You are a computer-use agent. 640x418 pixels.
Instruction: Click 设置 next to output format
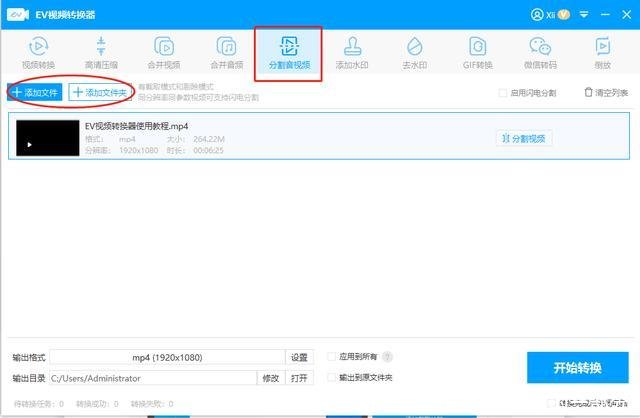pos(299,357)
